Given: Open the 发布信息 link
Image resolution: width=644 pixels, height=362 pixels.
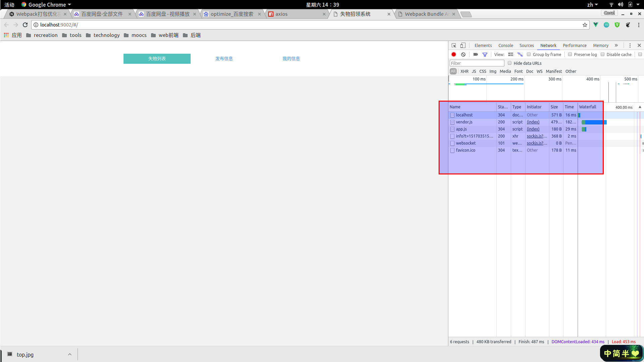Looking at the screenshot, I should tap(224, 58).
